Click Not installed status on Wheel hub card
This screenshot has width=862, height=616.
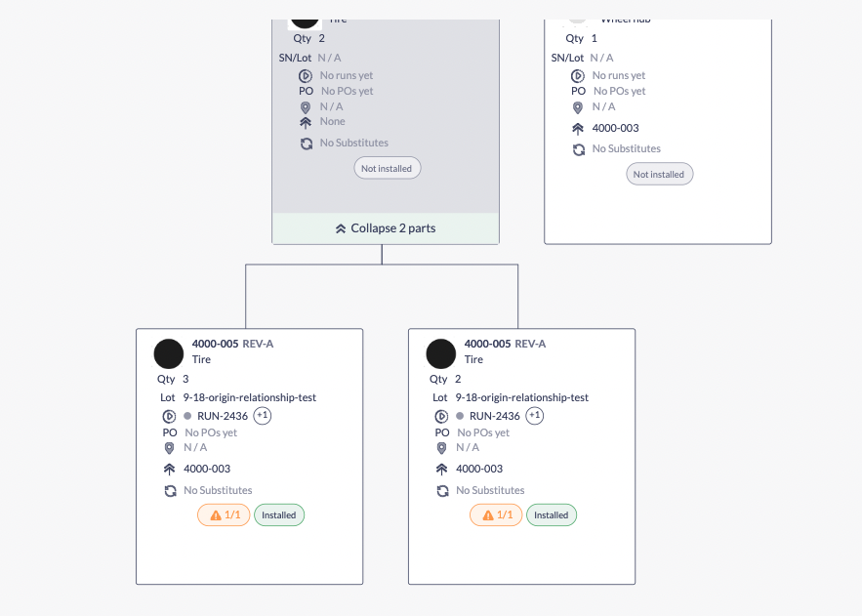659,175
